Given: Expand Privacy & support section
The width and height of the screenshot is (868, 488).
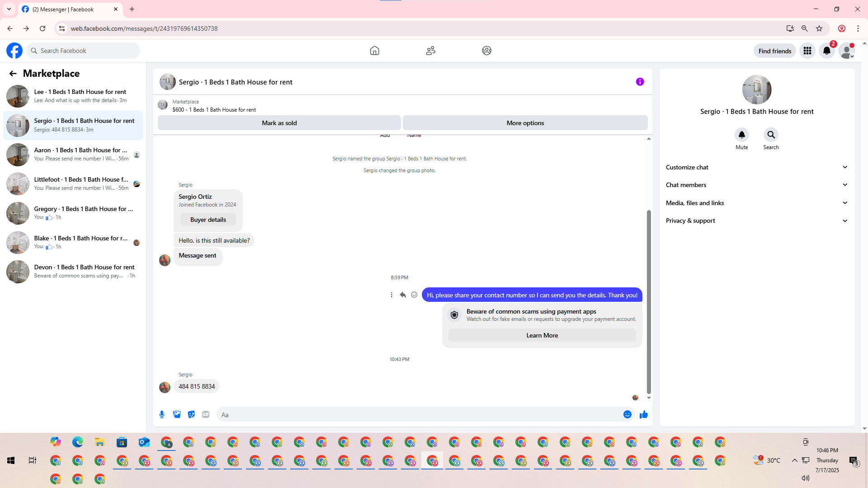Looking at the screenshot, I should (757, 221).
